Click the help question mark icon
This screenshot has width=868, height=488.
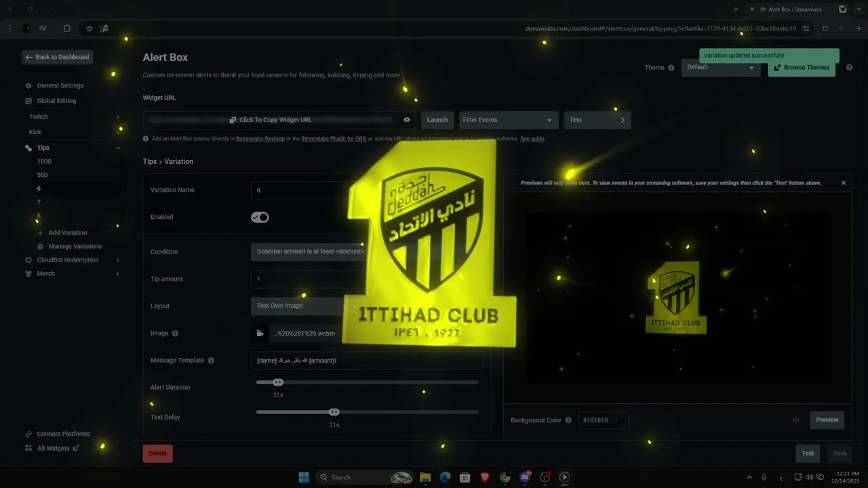pos(850,68)
